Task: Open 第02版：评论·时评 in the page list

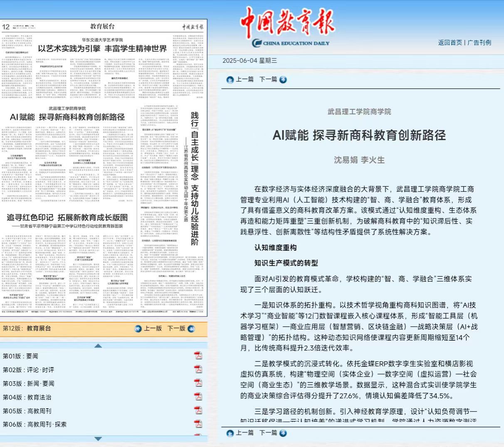Action: pyautogui.click(x=28, y=370)
